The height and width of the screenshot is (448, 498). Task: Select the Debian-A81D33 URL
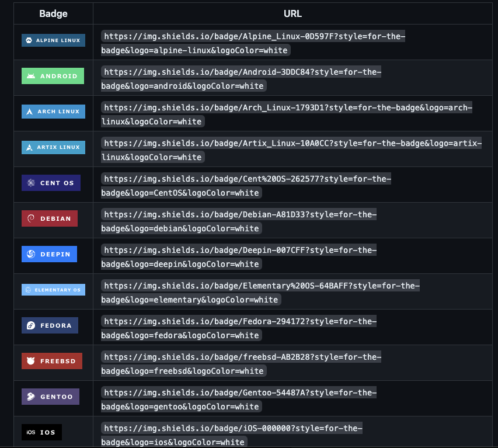pyautogui.click(x=239, y=221)
